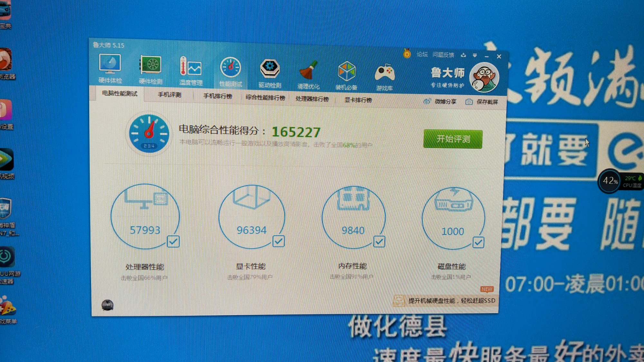
Task: Uncheck the 显卡性能 checkbox
Action: 279,241
